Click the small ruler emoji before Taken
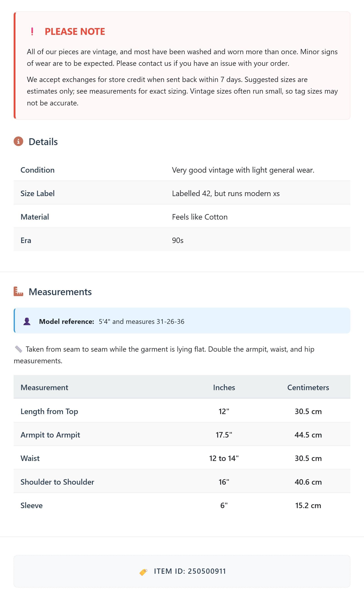The image size is (364, 599). click(18, 349)
